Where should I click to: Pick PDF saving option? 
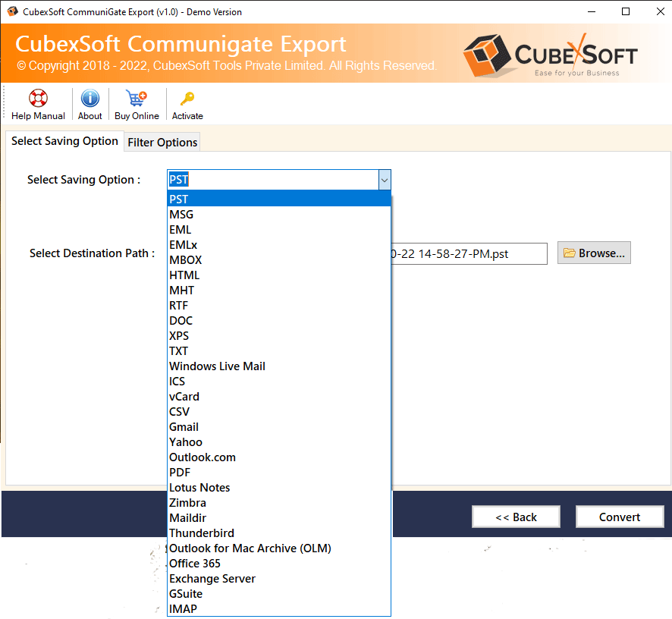point(279,473)
